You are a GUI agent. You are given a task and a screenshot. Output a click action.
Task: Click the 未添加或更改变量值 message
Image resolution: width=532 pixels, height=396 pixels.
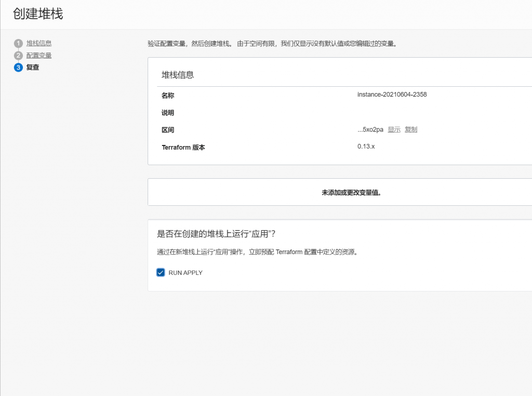[x=351, y=192]
